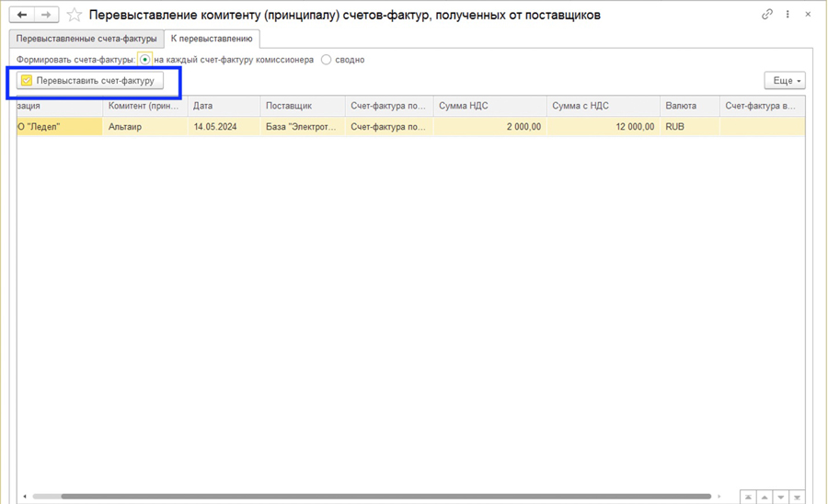828x504 pixels.
Task: Select the "сводно" radio option
Action: (x=327, y=60)
